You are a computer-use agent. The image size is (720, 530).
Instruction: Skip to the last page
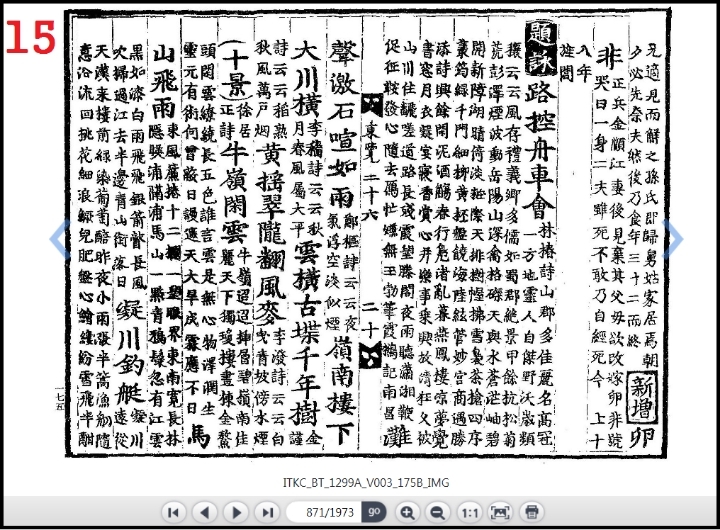[266, 512]
